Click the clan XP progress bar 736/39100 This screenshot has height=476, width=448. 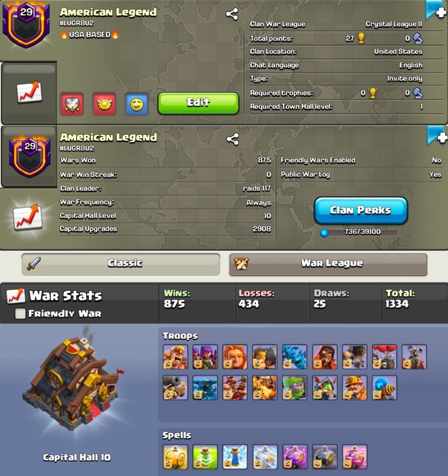coord(360,232)
